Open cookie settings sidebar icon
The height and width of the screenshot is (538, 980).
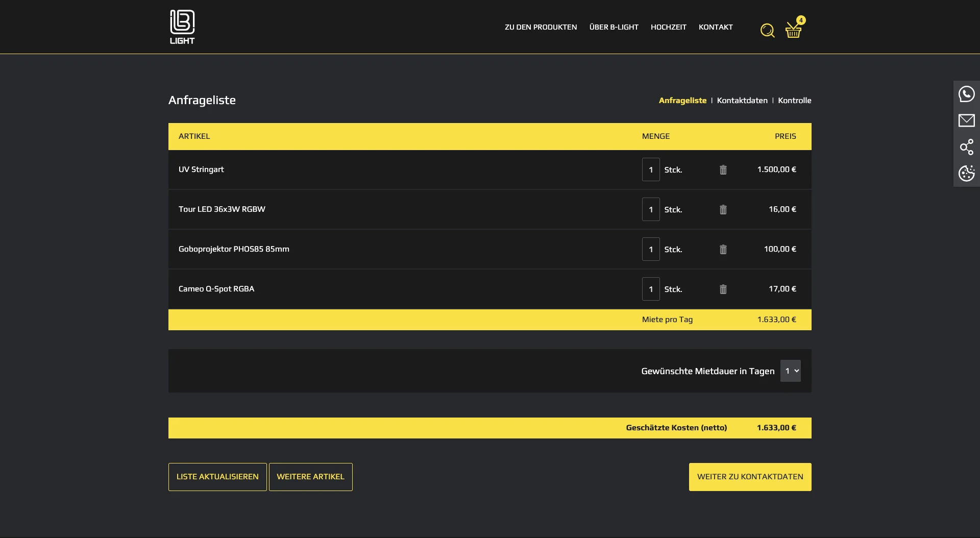click(966, 174)
